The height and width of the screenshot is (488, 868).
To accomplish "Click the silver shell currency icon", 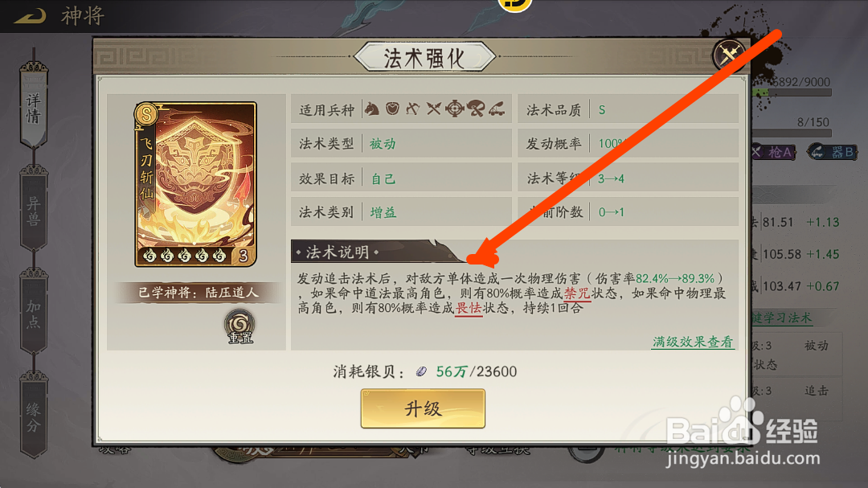I will [421, 371].
